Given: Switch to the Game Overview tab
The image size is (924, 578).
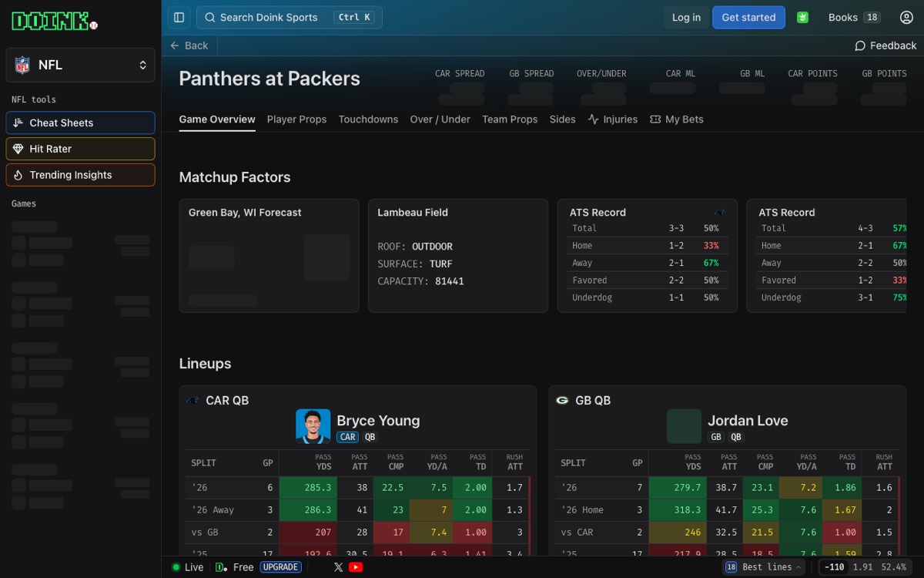Looking at the screenshot, I should [217, 119].
